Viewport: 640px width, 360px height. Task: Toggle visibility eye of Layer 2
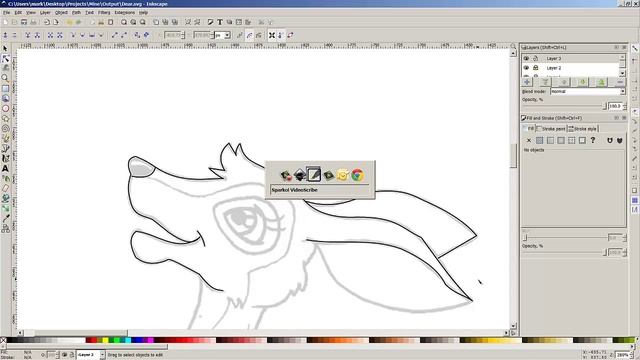(526, 68)
